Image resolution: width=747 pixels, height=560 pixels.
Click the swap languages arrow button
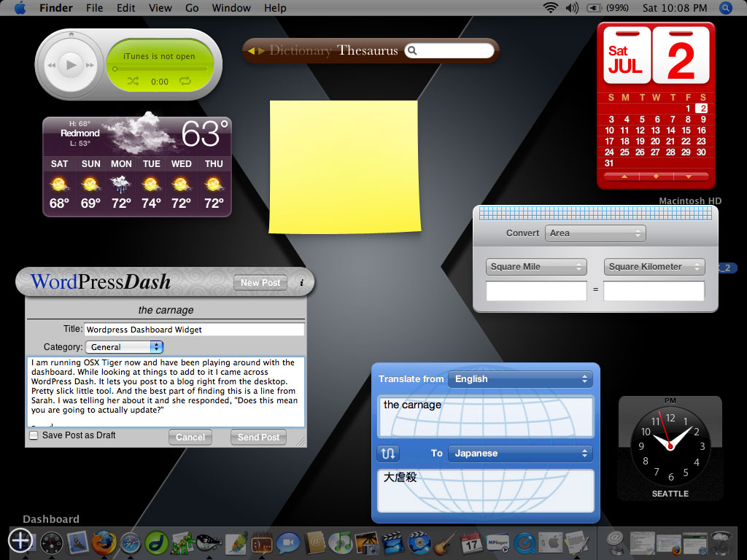pyautogui.click(x=388, y=453)
